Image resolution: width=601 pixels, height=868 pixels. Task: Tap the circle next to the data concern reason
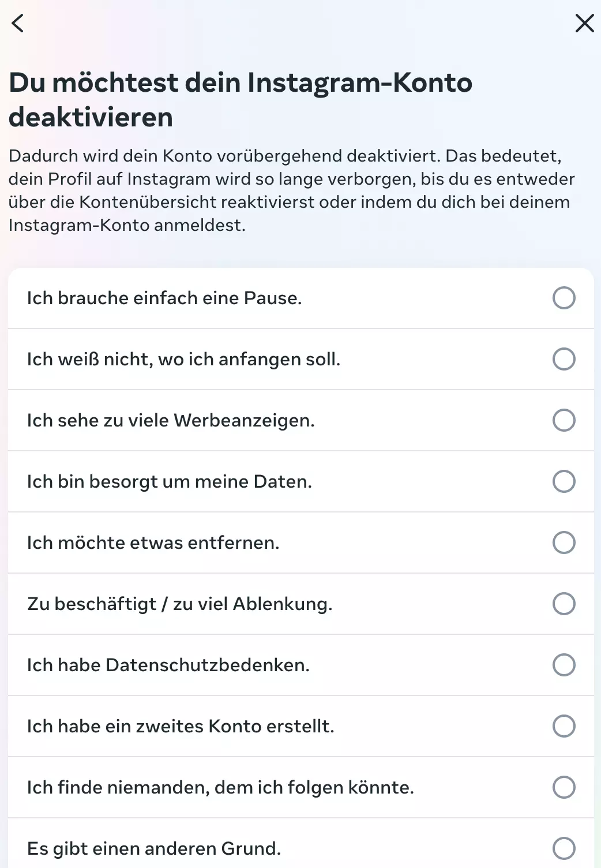[564, 481]
